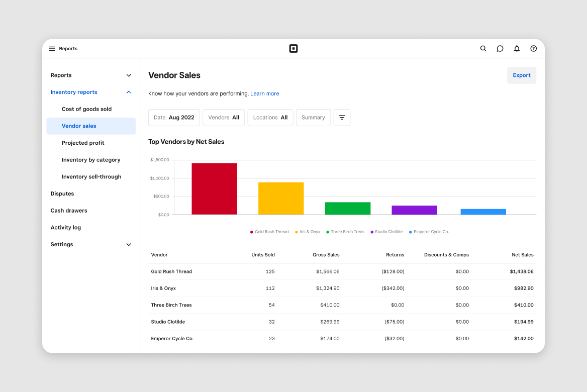Click the Summary view selector

(x=313, y=117)
